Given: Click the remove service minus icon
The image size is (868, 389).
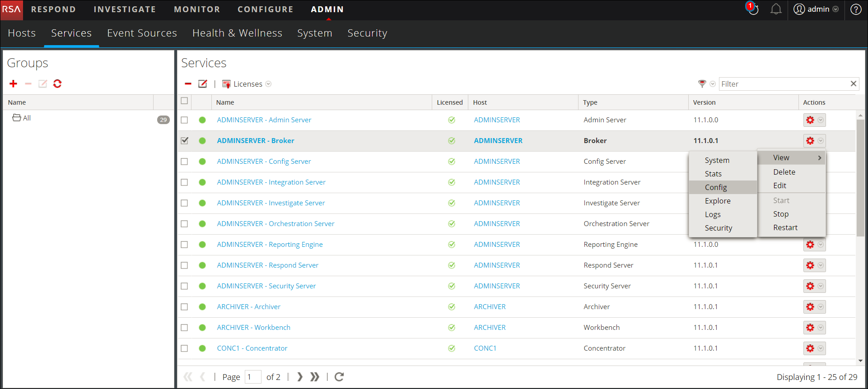Looking at the screenshot, I should (188, 84).
